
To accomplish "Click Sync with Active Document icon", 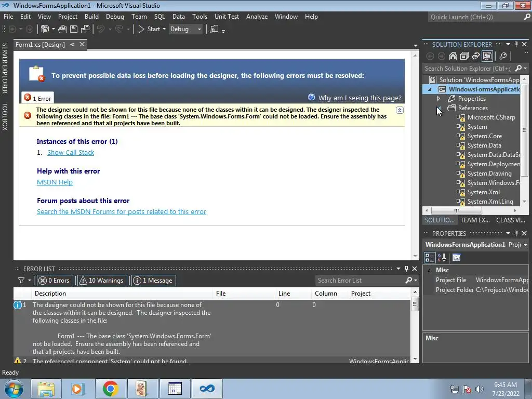I will coord(476,56).
